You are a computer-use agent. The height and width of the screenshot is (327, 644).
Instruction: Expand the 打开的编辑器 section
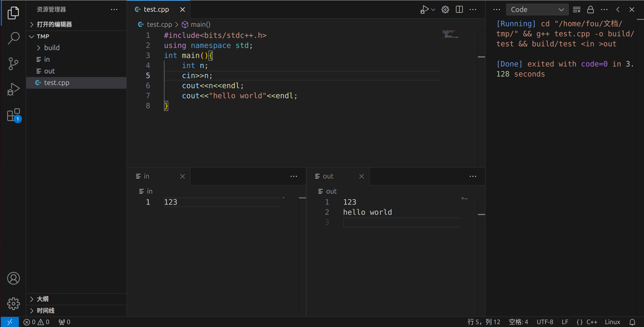(54, 24)
